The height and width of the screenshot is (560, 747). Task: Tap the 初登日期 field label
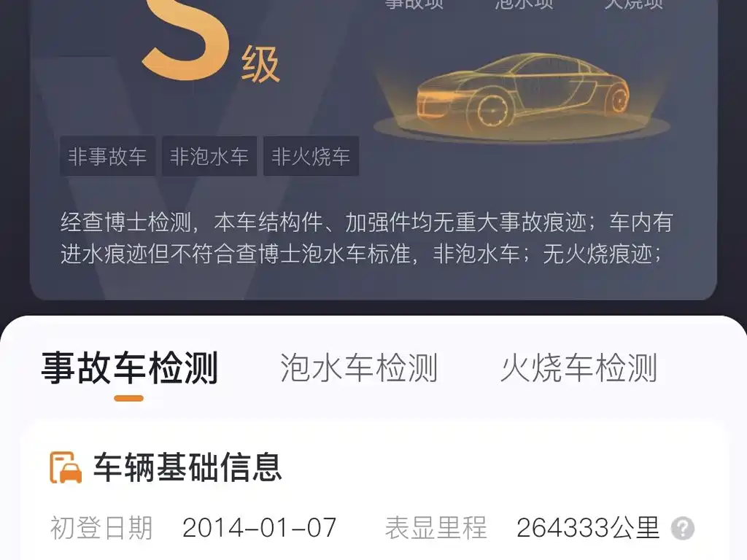click(101, 528)
